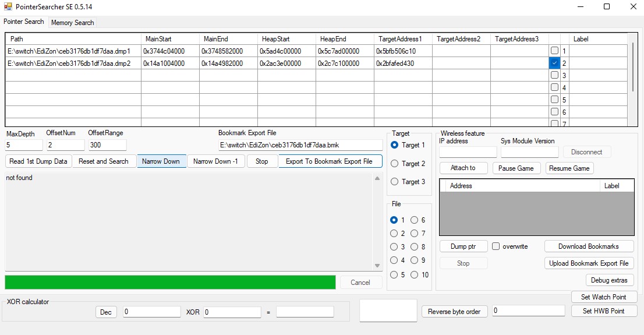Select the Target 1 radio button
644x335 pixels.
[x=394, y=145]
